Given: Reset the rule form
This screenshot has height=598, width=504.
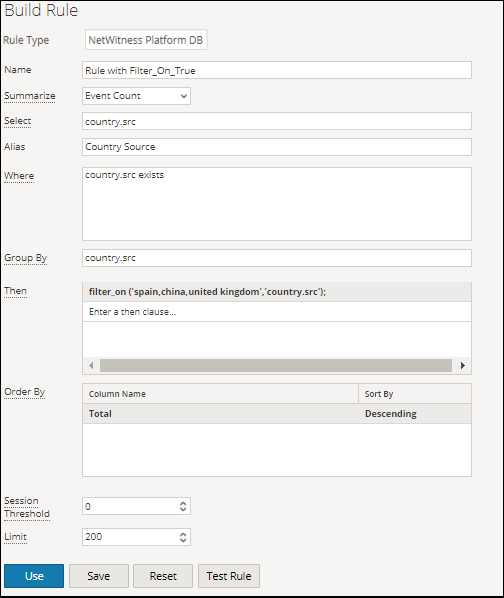Looking at the screenshot, I should click(163, 576).
